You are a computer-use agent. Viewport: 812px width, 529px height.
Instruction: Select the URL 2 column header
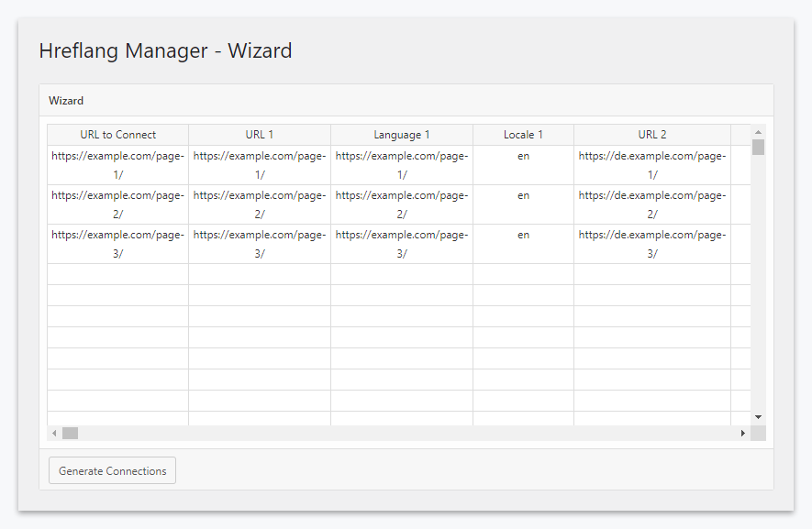(x=652, y=135)
